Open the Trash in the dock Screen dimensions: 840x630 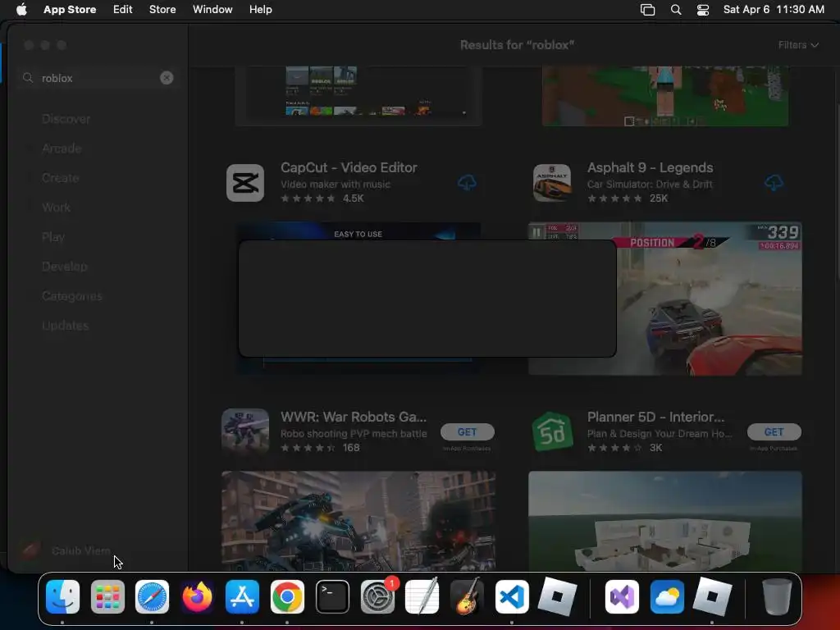[x=777, y=597]
